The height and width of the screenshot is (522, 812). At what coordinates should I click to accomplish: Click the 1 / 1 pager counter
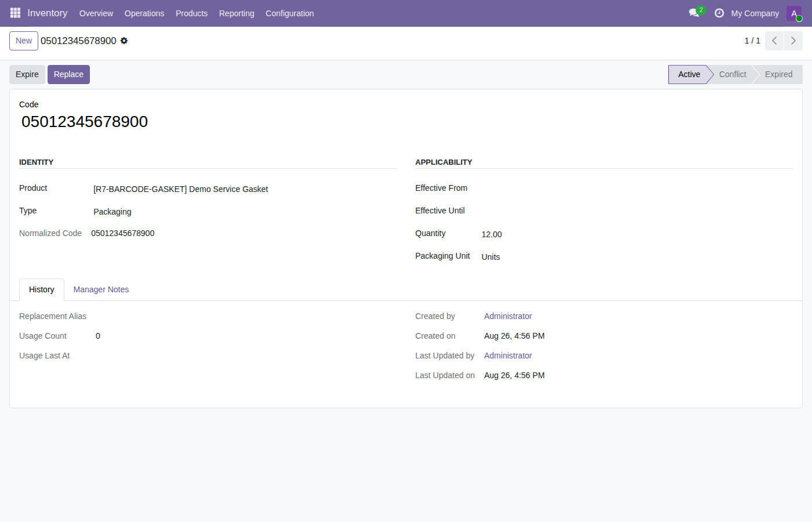pyautogui.click(x=752, y=41)
